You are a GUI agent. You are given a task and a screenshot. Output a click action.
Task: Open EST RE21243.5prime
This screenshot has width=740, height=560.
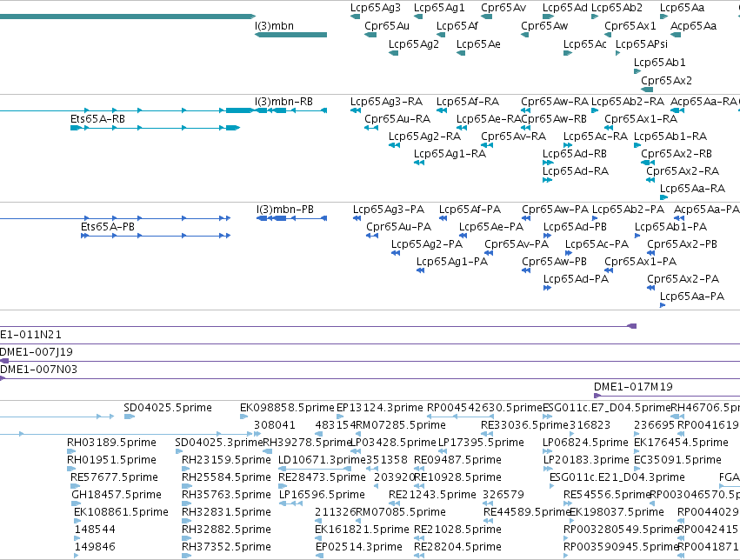[x=432, y=495]
